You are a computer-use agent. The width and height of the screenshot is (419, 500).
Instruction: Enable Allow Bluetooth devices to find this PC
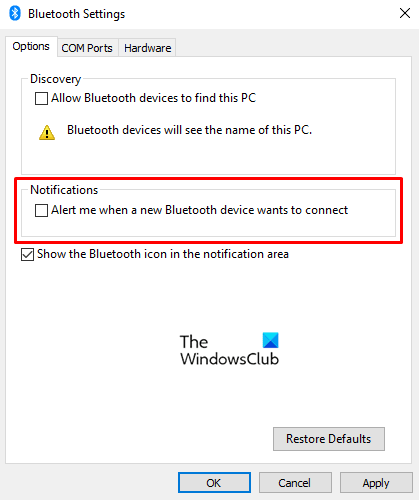point(41,99)
